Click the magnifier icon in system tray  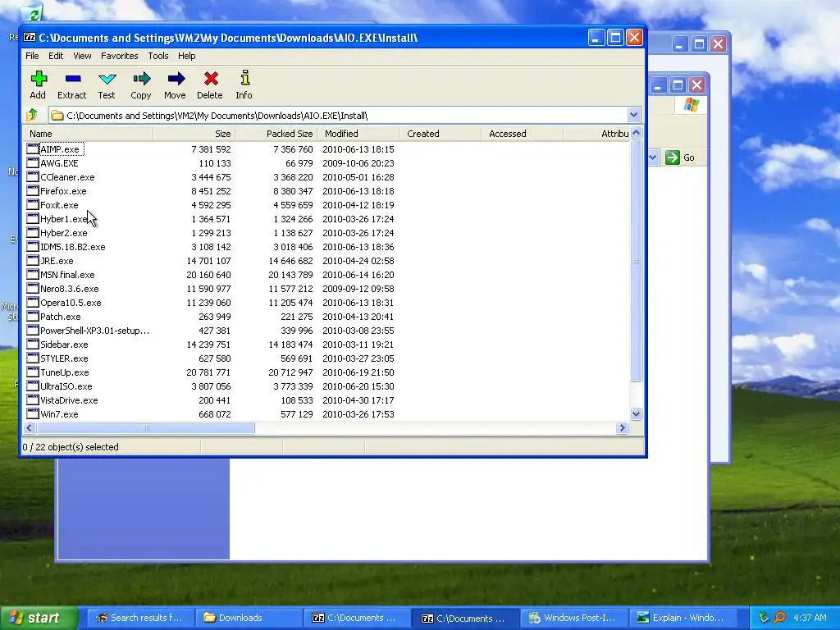tap(779, 618)
